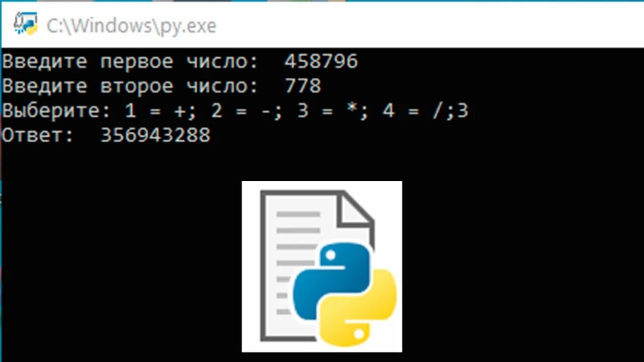Click the 'Выберите:' label text

pyautogui.click(x=57, y=111)
